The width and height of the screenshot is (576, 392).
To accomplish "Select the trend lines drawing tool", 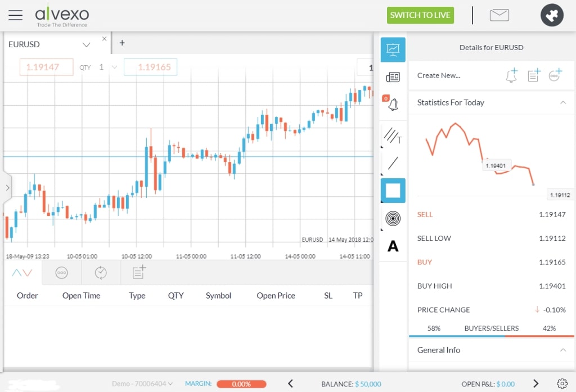I will point(393,136).
